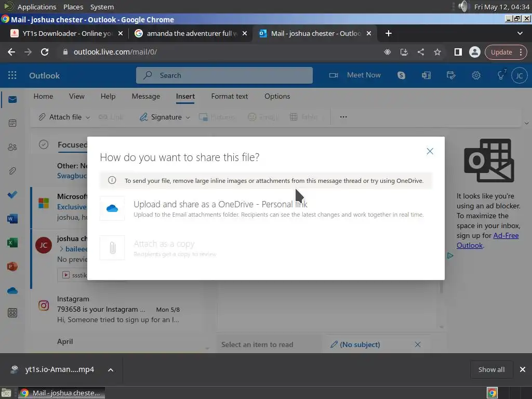Open the app launcher grid icon
The height and width of the screenshot is (399, 532).
tap(12, 75)
